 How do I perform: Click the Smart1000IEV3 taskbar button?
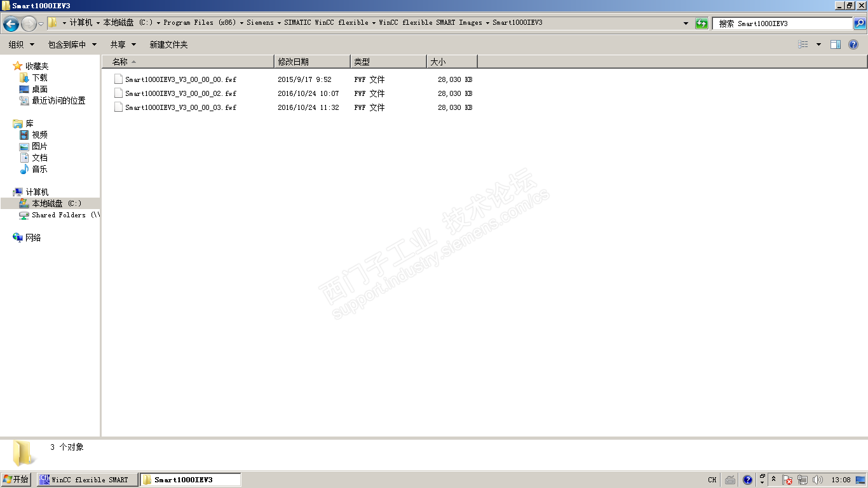(x=190, y=480)
